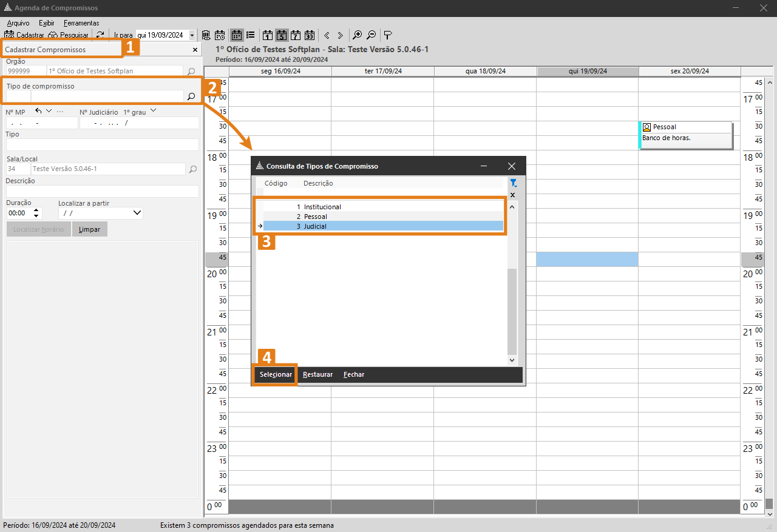Click the Descrição column header in dialog
Screen dimensions: 777x532
[x=318, y=183]
